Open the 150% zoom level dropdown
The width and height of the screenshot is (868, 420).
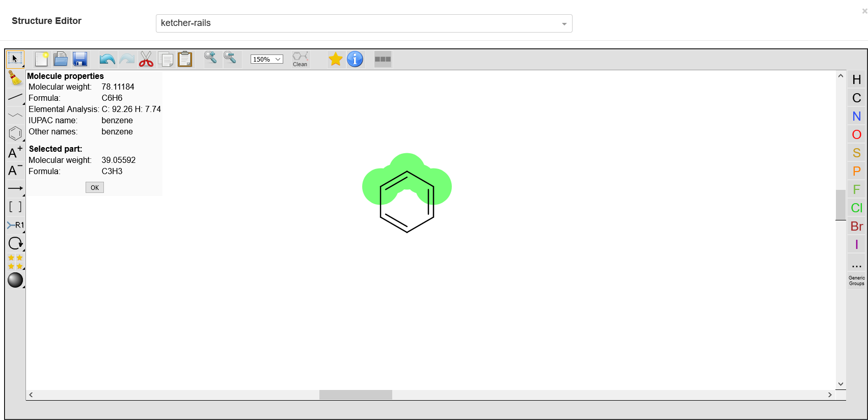pos(266,60)
